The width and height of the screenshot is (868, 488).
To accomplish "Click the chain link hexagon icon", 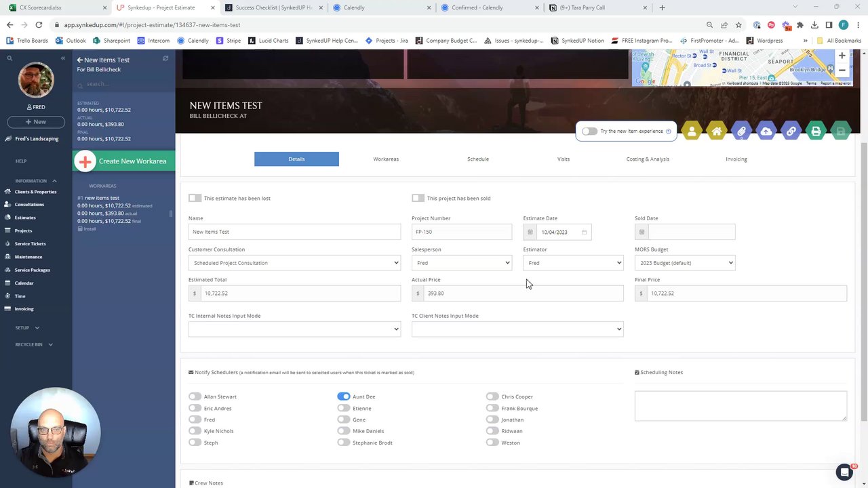I will 791,131.
